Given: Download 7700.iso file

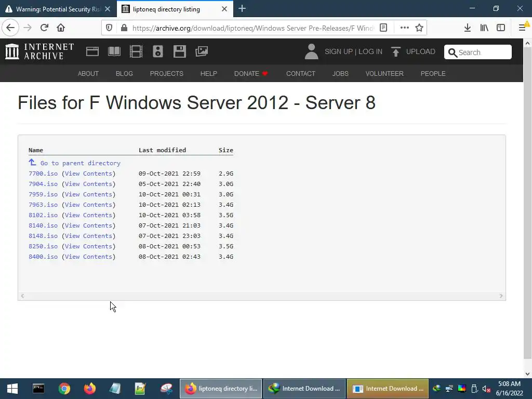Looking at the screenshot, I should coord(43,174).
